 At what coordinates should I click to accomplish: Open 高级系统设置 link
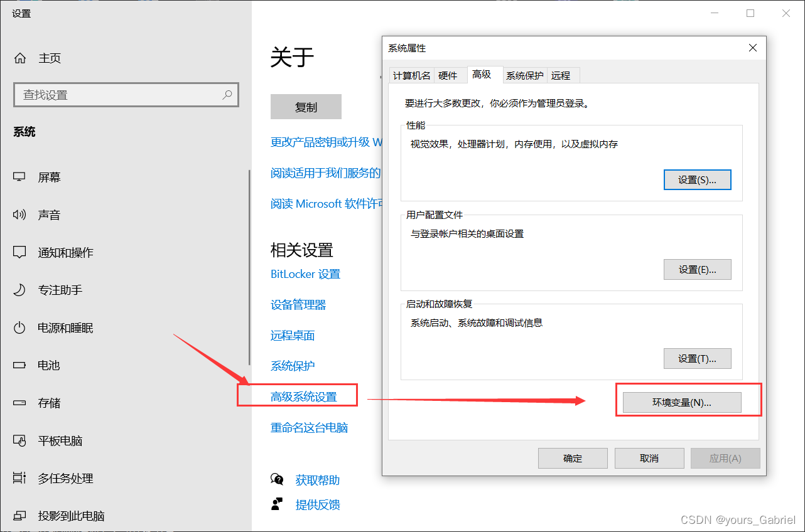pos(304,396)
